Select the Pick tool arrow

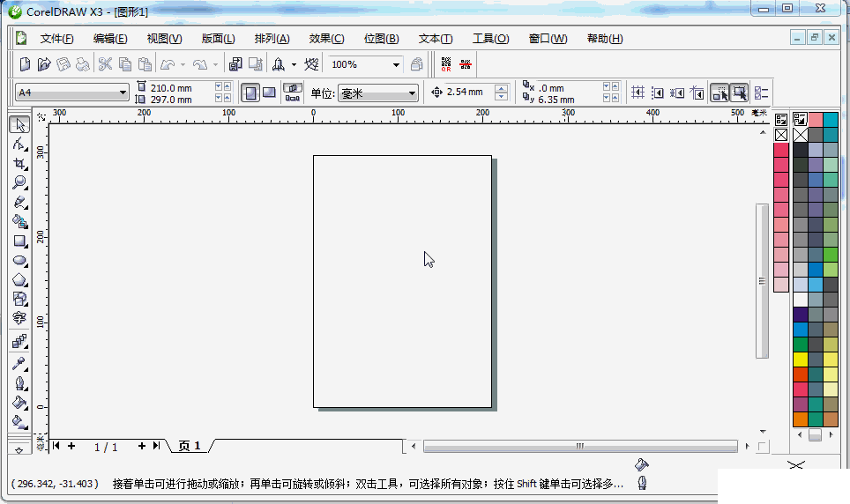pos(19,124)
